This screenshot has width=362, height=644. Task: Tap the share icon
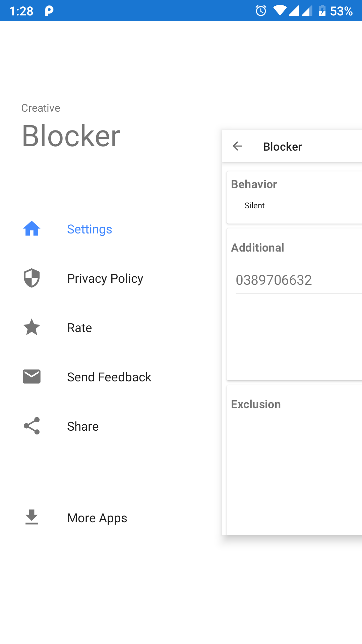point(32,426)
